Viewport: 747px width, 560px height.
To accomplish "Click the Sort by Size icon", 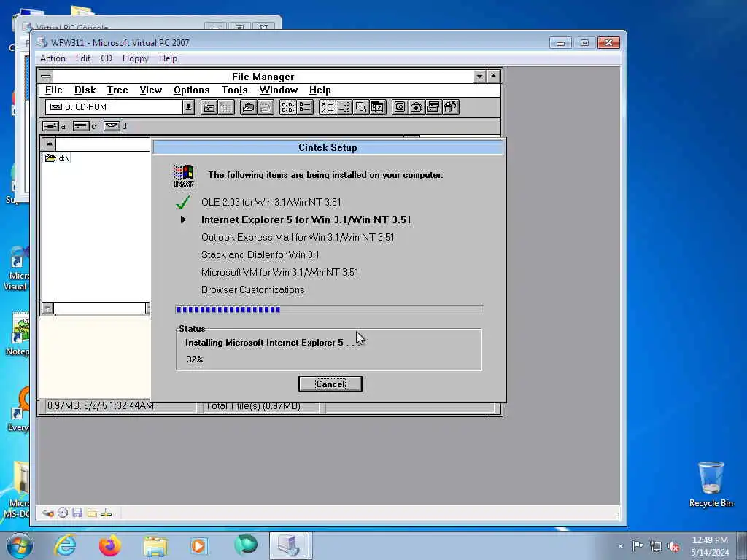I will coord(360,107).
